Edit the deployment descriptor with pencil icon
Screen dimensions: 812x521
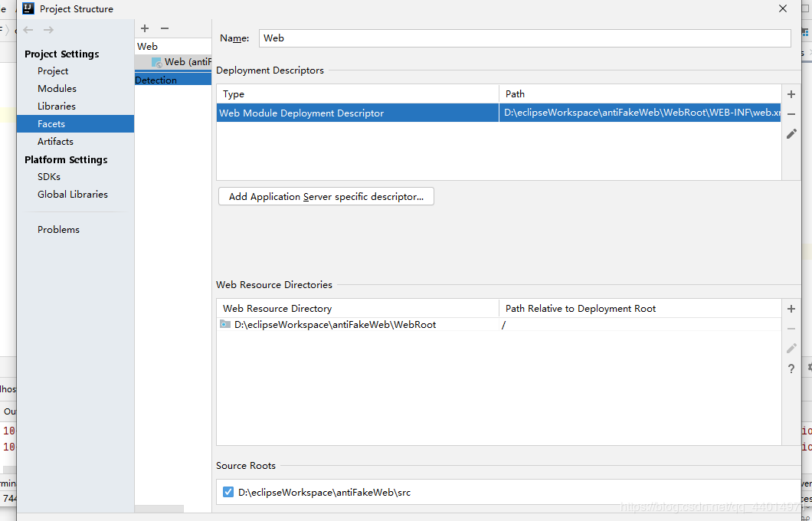[791, 134]
